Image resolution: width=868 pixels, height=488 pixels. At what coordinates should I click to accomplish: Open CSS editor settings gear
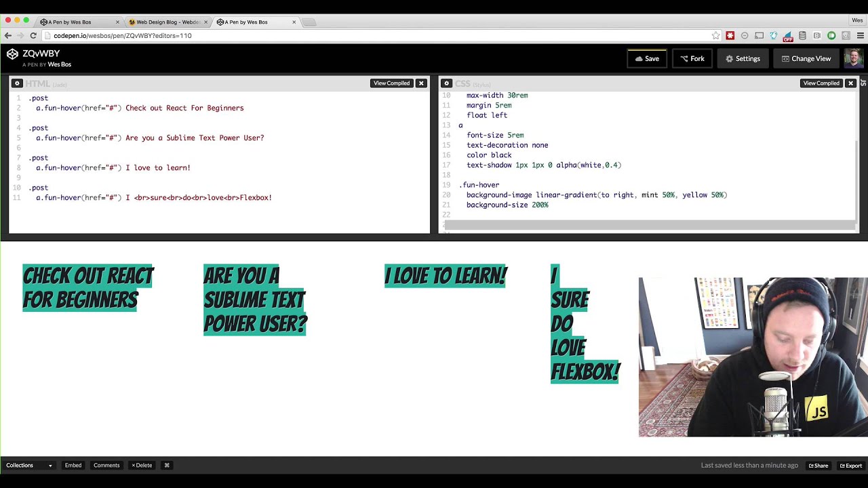coord(446,83)
